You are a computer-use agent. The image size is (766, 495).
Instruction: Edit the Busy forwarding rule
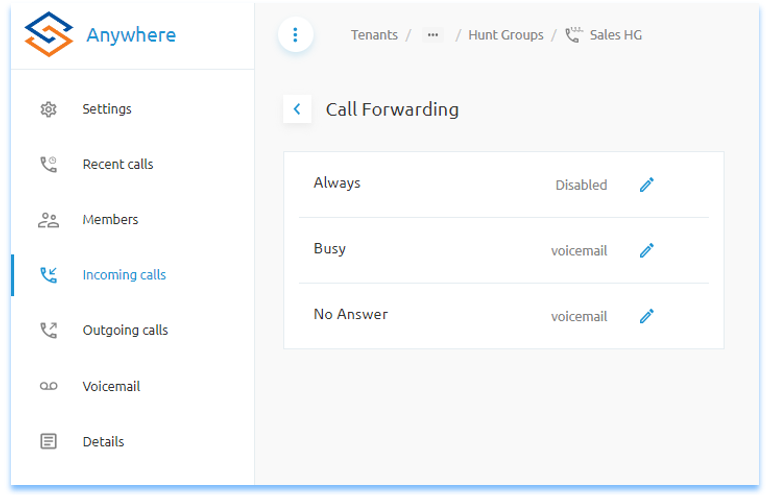point(646,250)
